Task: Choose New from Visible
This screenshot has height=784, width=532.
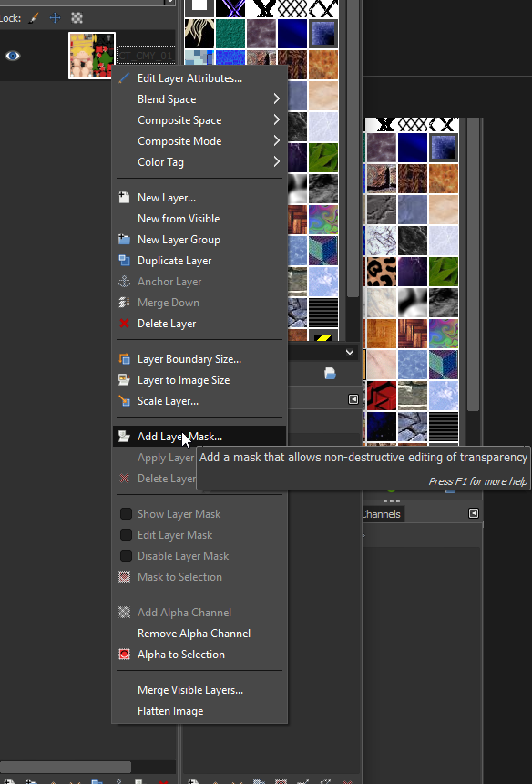Action: coord(199,219)
